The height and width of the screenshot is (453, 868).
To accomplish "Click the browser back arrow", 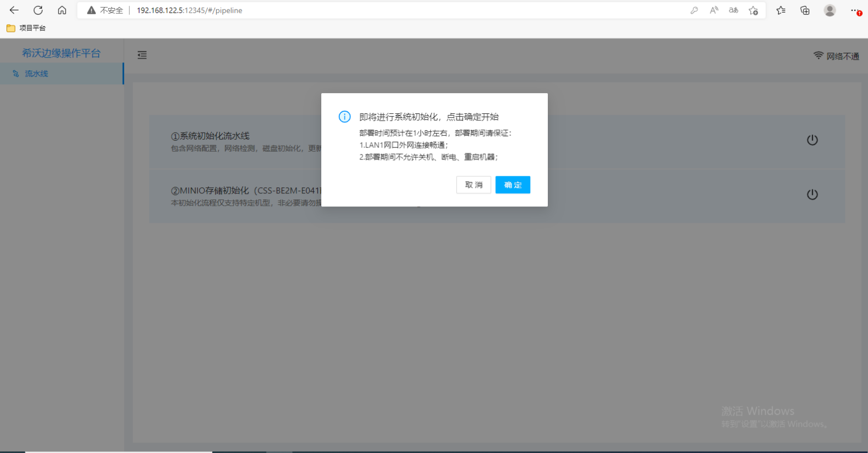I will [x=14, y=10].
